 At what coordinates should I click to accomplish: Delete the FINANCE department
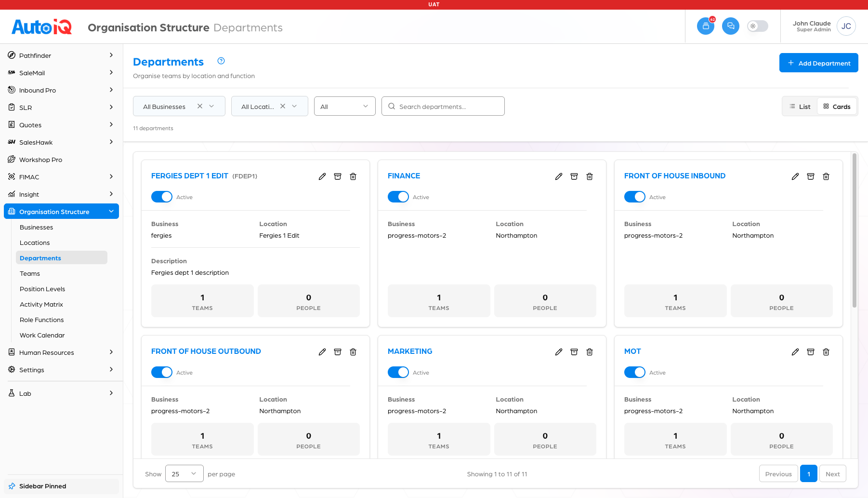590,176
